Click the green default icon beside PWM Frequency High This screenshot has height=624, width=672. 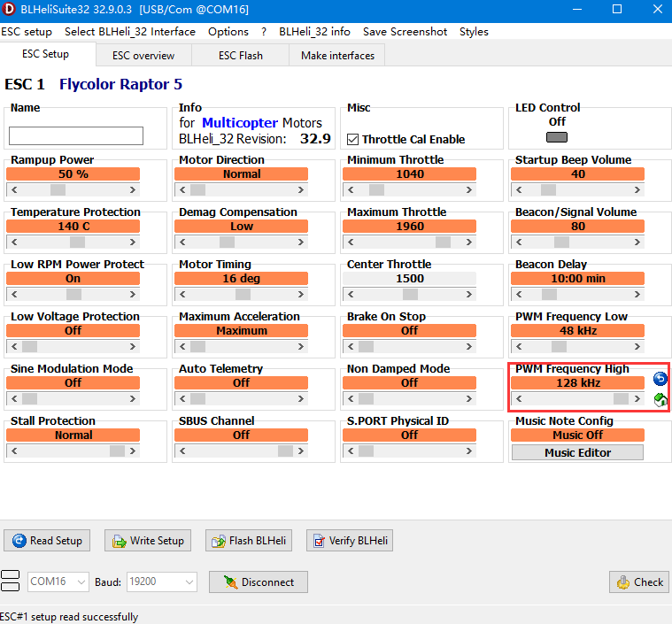660,400
